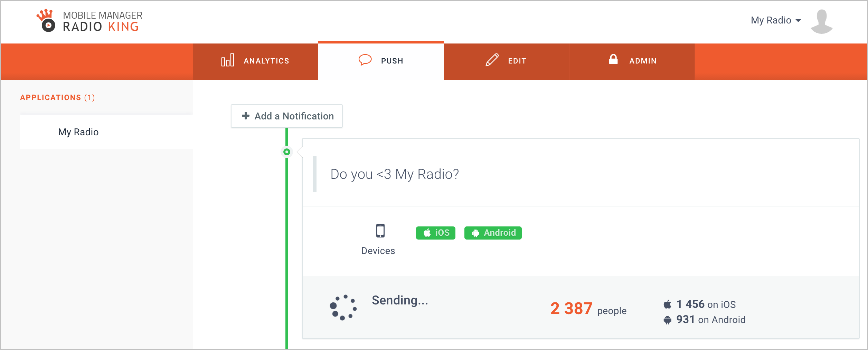This screenshot has height=350, width=868.
Task: Click the Push speech bubble icon
Action: tap(365, 60)
